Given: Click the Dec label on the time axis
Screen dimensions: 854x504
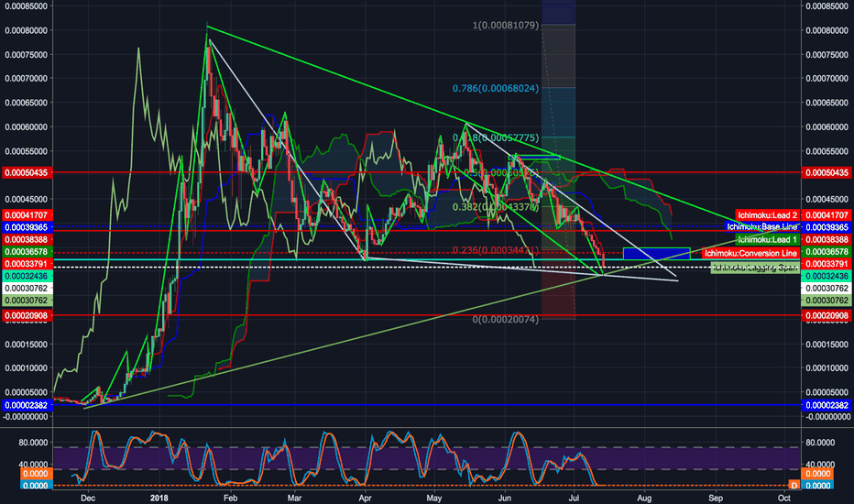Looking at the screenshot, I should [x=87, y=498].
